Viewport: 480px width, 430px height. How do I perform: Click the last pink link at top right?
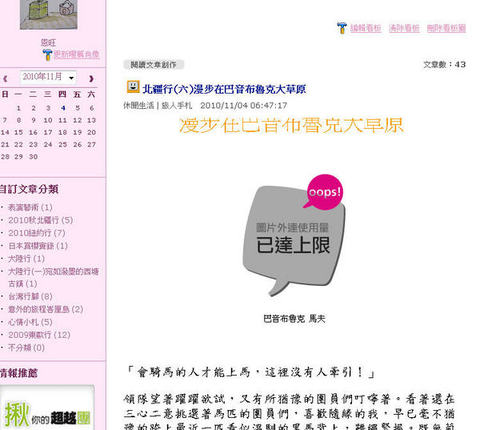pyautogui.click(x=446, y=28)
